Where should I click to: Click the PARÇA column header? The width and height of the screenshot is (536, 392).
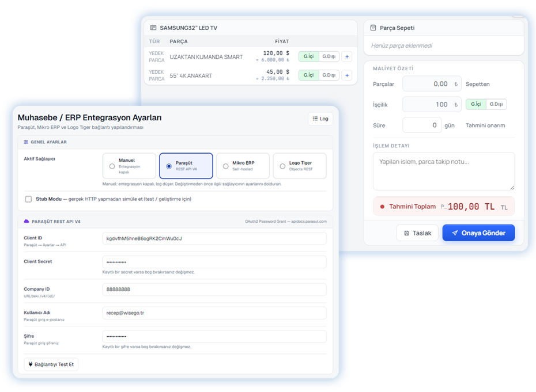click(x=179, y=41)
